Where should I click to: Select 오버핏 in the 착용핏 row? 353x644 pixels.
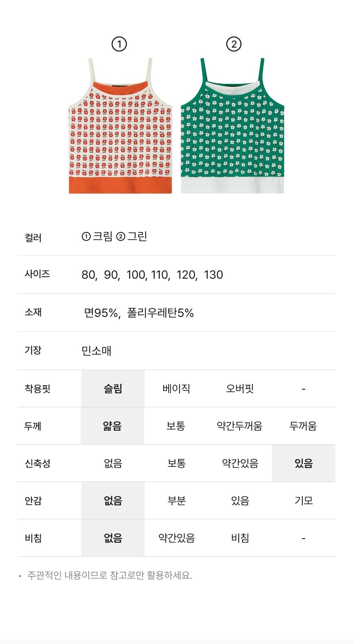(240, 389)
